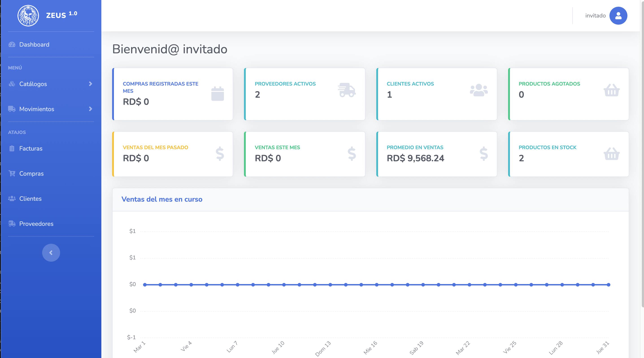Click the invitado user avatar icon
This screenshot has height=358, width=644.
point(618,16)
